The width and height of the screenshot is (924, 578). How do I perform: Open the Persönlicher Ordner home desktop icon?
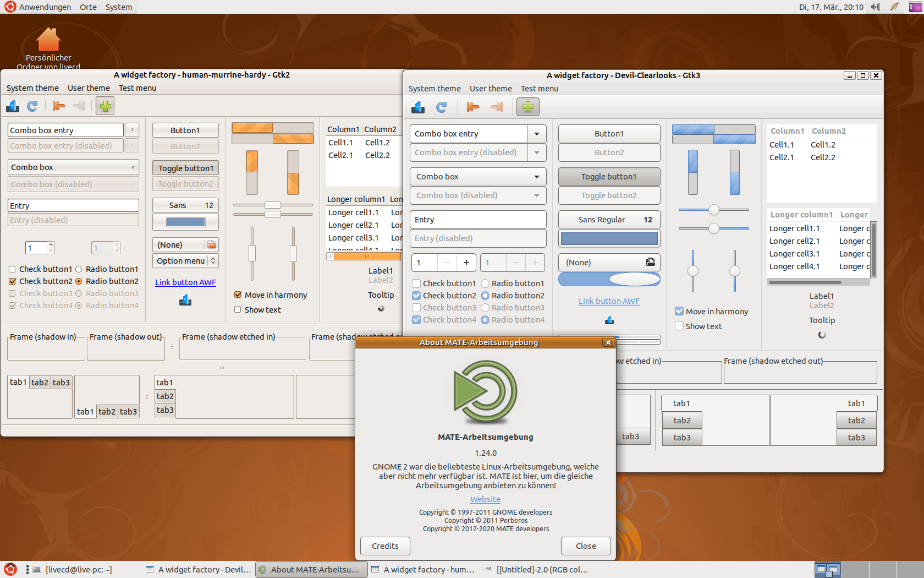point(48,48)
